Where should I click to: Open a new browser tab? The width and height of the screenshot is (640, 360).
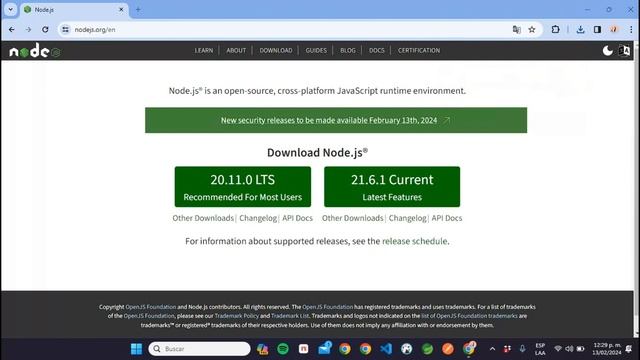point(138,9)
